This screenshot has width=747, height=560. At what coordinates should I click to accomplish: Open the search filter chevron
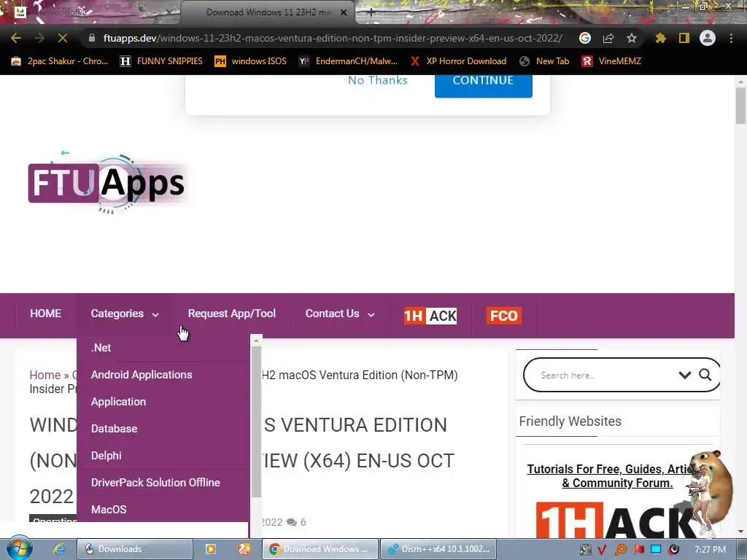tap(684, 375)
